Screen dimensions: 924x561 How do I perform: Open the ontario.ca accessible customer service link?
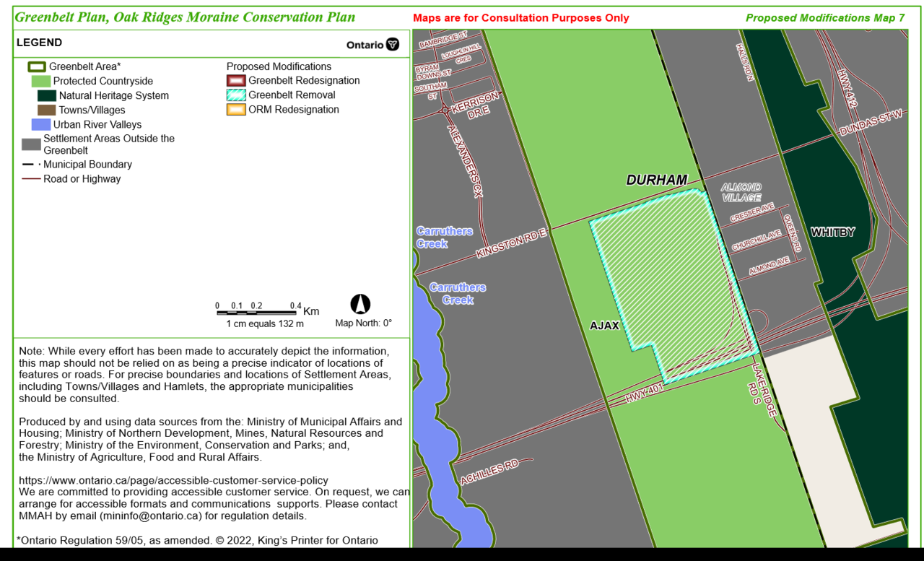click(x=173, y=480)
